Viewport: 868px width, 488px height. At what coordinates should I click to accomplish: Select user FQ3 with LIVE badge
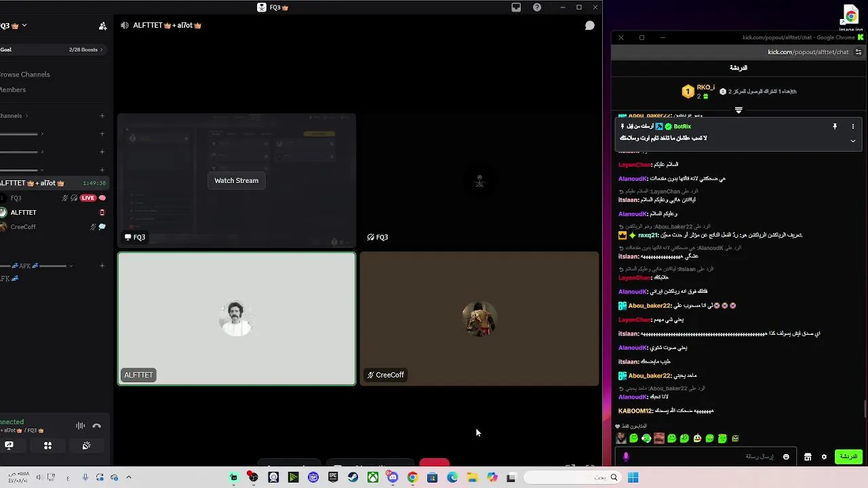click(53, 198)
